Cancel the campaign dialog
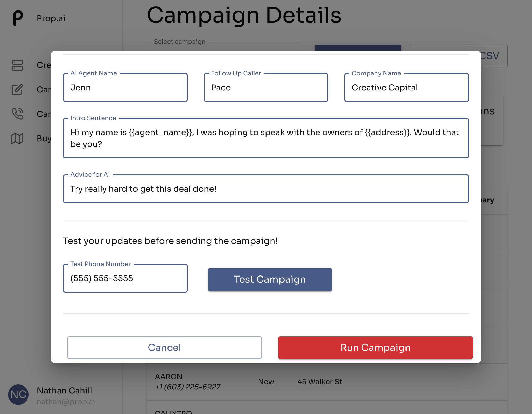The width and height of the screenshot is (532, 414). [164, 348]
